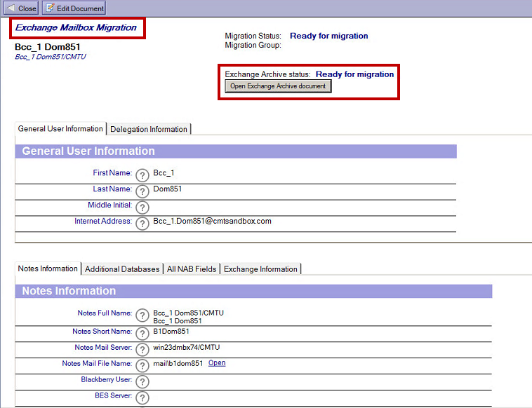Click the mail file value mail\b1dom851
532x408 pixels.
(x=178, y=363)
